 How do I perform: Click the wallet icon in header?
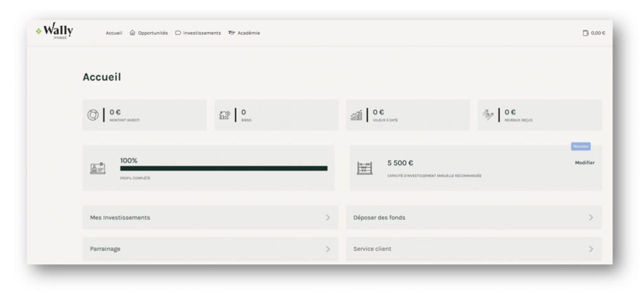[x=586, y=33]
